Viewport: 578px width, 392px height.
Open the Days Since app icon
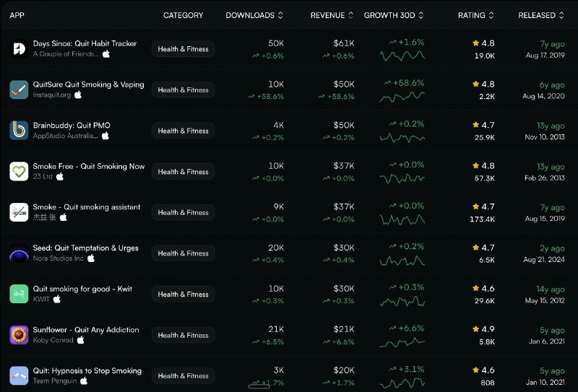19,48
